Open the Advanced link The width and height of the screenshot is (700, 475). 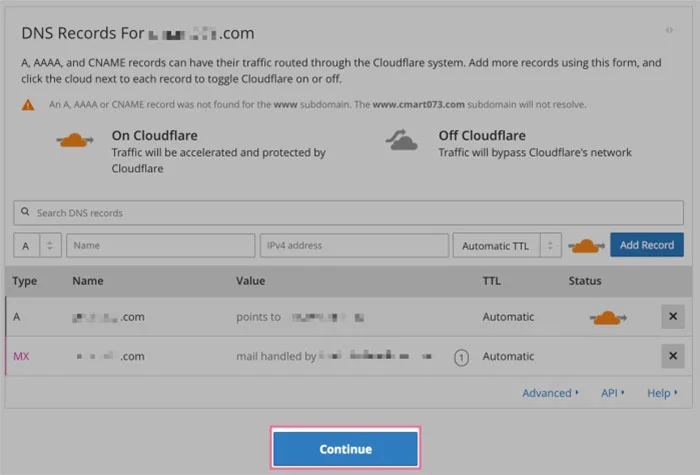(550, 393)
